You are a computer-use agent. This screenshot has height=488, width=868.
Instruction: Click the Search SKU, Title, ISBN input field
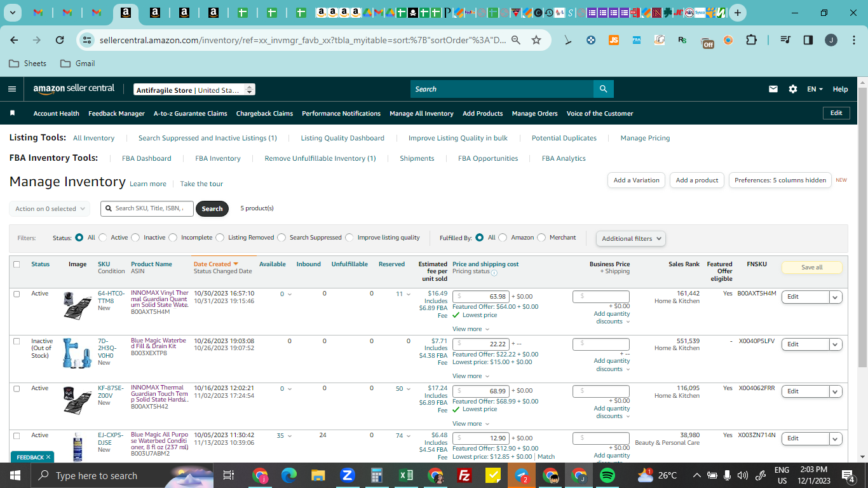click(x=147, y=208)
